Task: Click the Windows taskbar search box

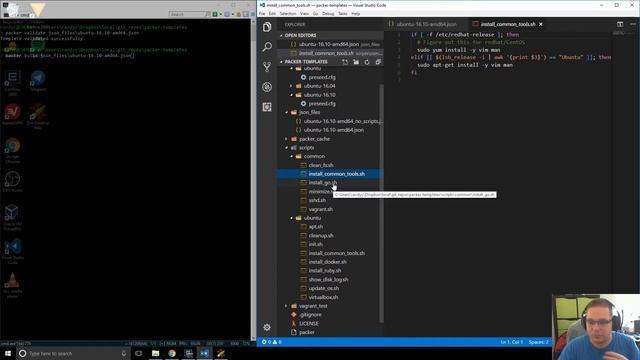Action: tap(73, 353)
